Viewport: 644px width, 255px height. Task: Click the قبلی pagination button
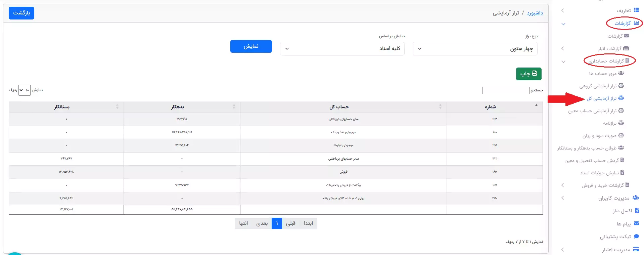click(x=291, y=223)
